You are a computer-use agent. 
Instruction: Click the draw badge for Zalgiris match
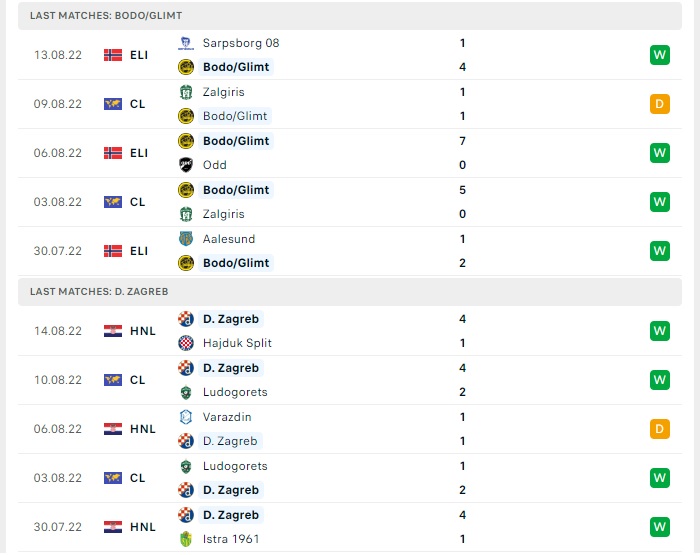pos(660,104)
